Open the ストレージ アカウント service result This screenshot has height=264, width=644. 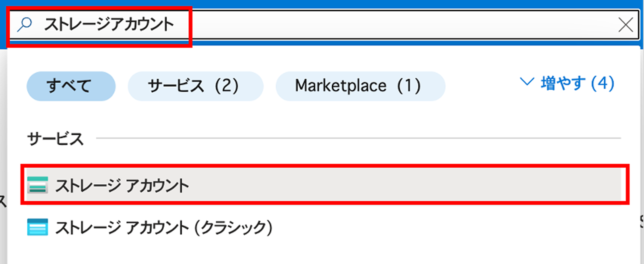coord(122,186)
